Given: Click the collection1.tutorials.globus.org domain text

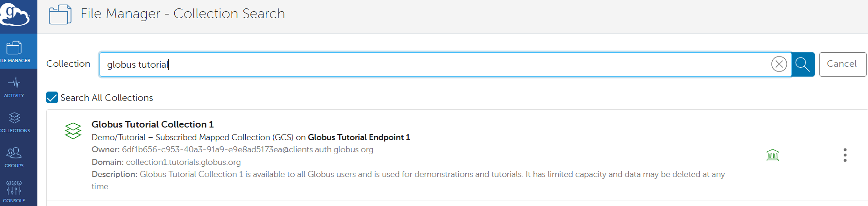Looking at the screenshot, I should pos(183,162).
